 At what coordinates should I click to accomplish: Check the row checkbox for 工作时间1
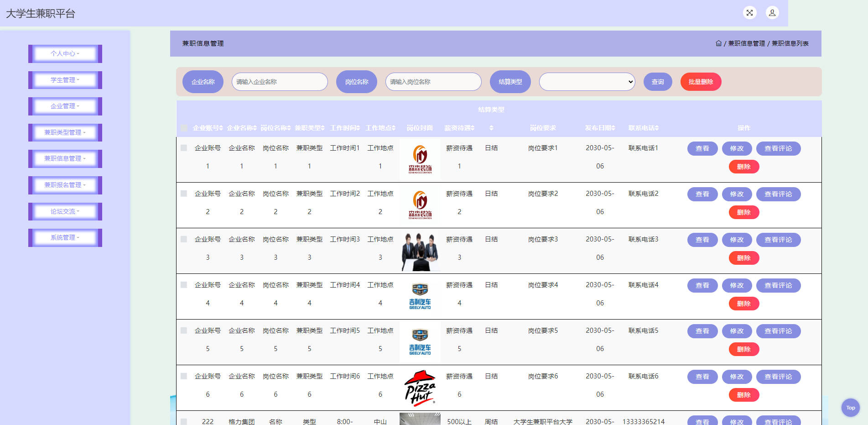pos(184,148)
